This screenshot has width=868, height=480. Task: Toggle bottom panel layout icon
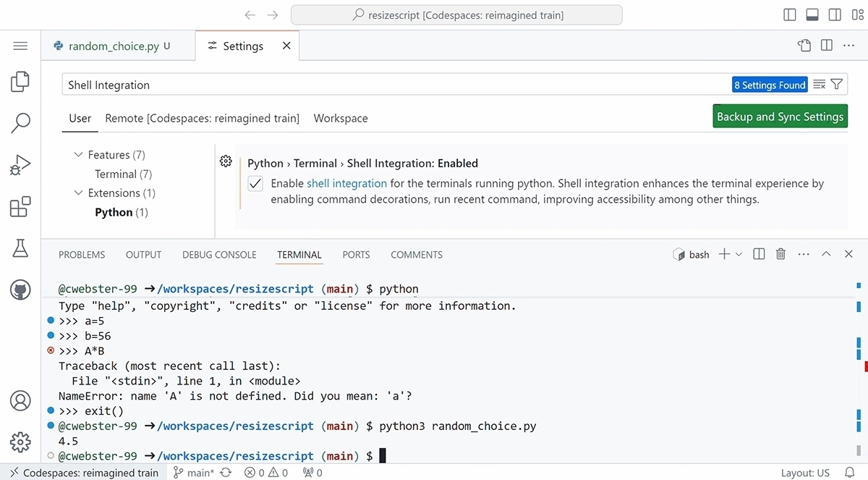812,14
